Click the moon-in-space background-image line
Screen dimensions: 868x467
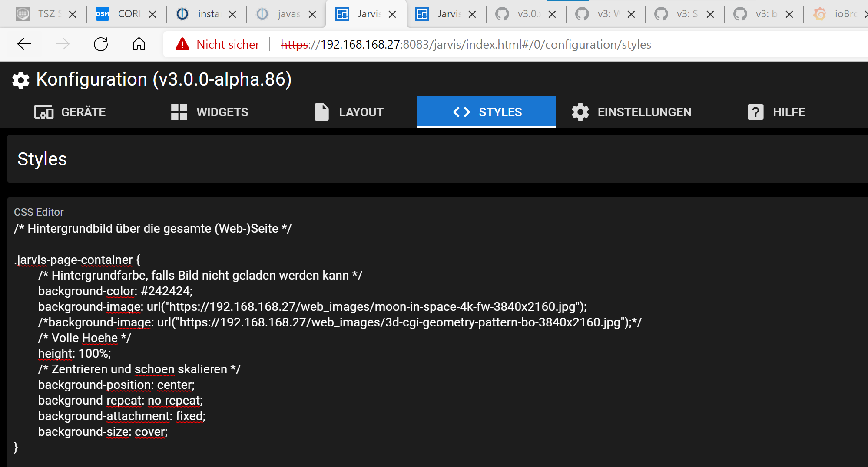click(x=312, y=306)
